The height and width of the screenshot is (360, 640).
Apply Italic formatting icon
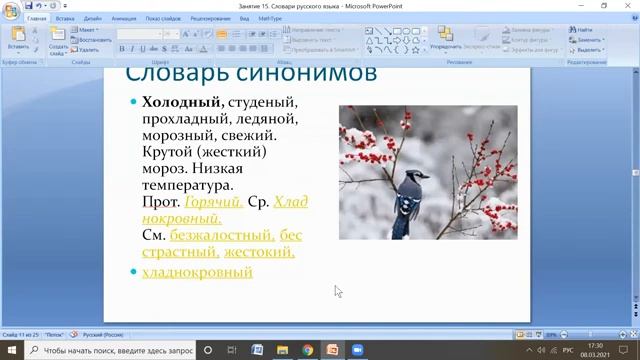(x=132, y=49)
